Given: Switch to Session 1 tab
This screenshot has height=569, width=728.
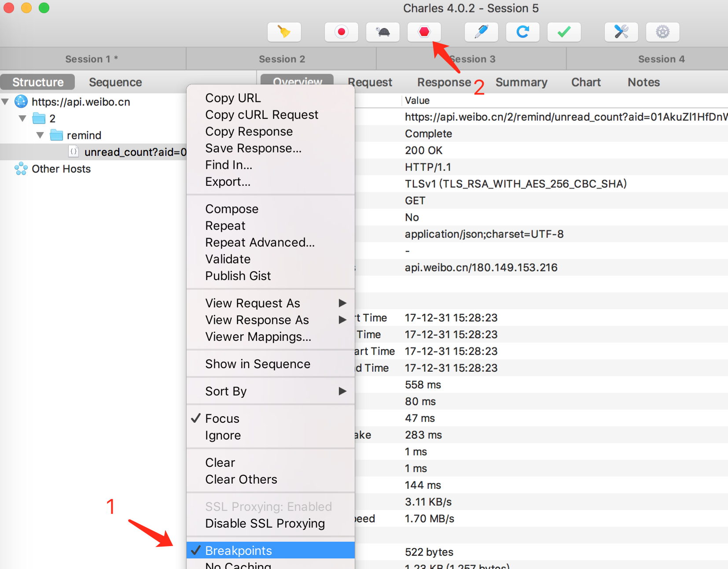Looking at the screenshot, I should [92, 59].
